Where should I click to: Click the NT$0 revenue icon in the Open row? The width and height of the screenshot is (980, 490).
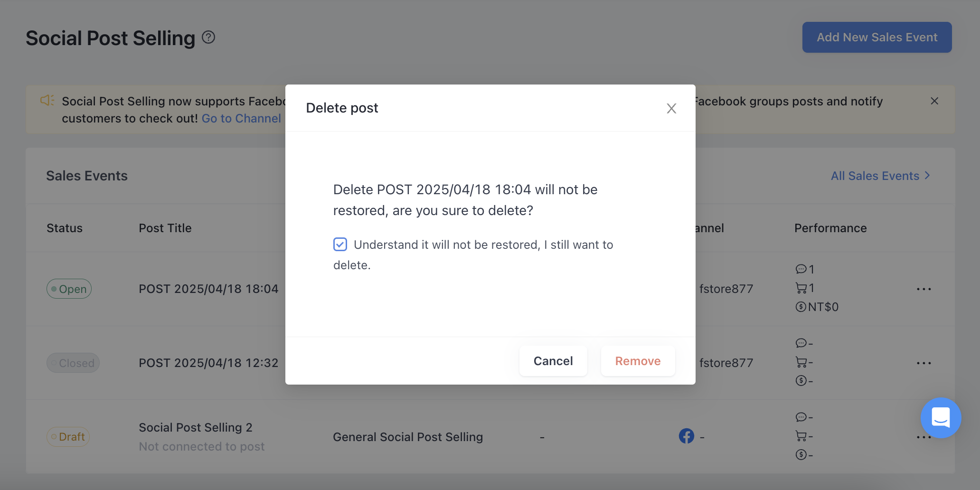[801, 307]
